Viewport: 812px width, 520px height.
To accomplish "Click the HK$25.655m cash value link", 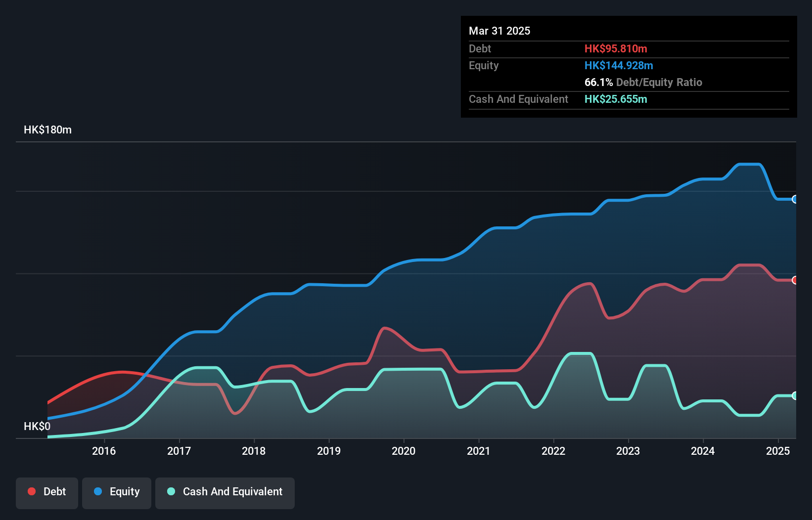I will click(616, 99).
